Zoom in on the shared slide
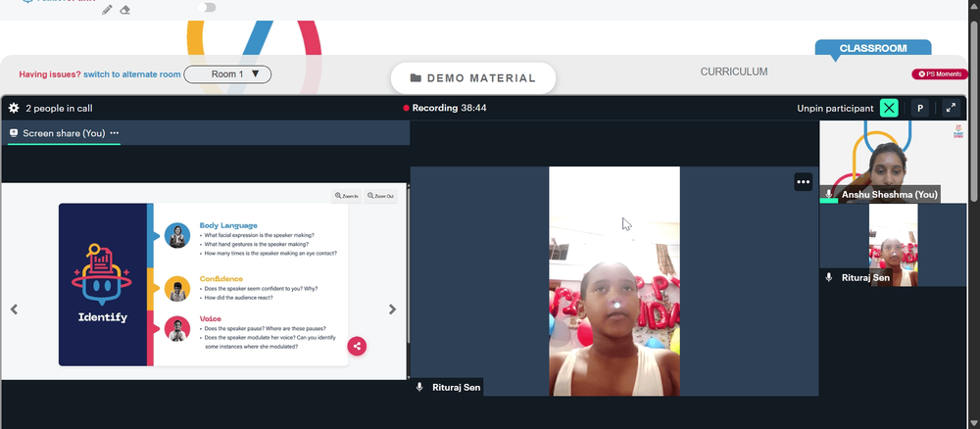 click(347, 196)
